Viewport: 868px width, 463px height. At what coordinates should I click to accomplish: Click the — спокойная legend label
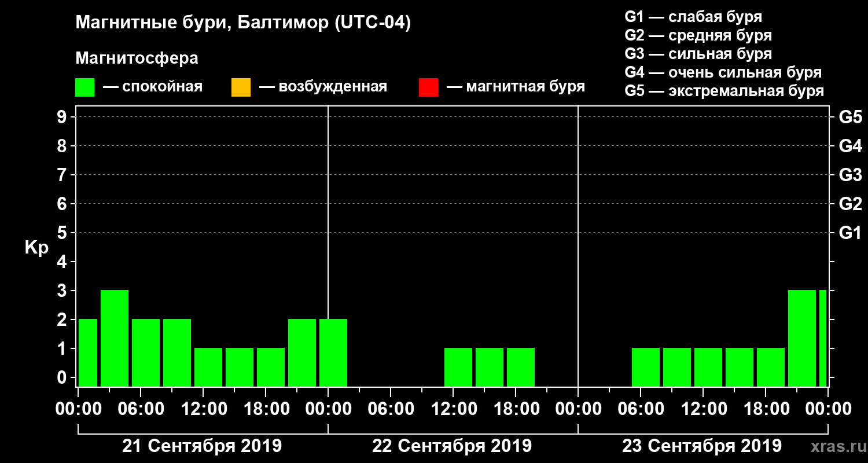coord(153,87)
